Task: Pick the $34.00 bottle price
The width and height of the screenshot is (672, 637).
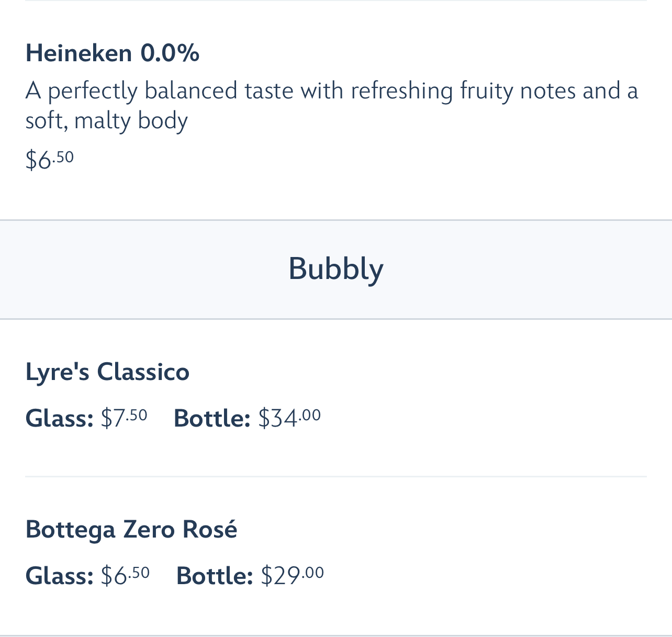Action: point(289,418)
